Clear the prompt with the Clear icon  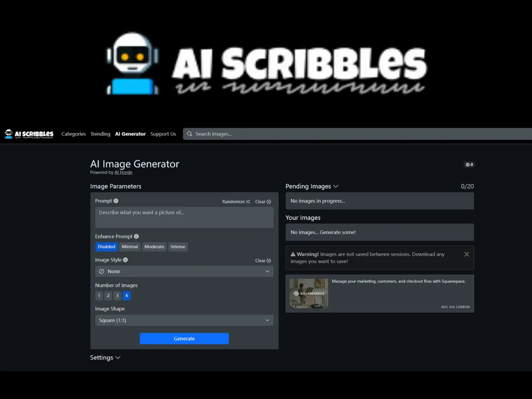(269, 202)
